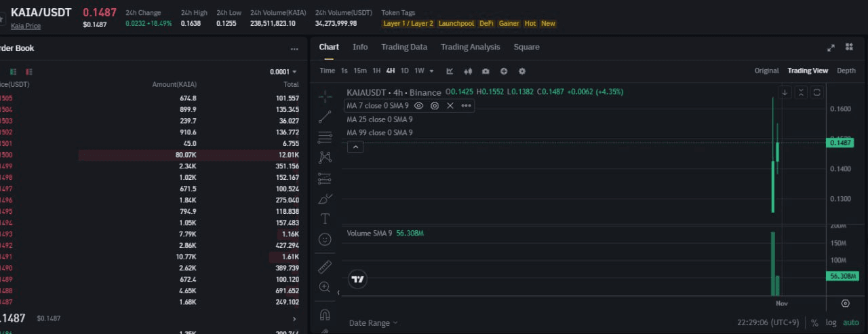Move the chart pane down
The height and width of the screenshot is (334, 868).
click(785, 92)
